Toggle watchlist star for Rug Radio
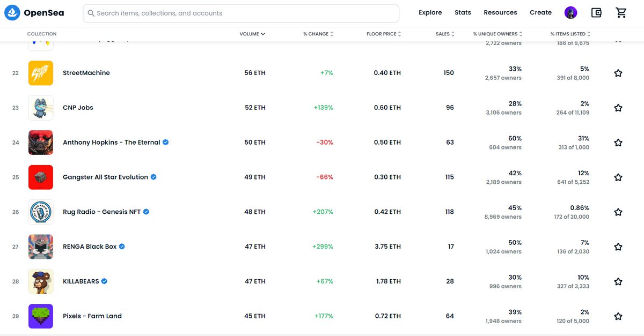Screen dimensions: 644x336 coord(618,212)
